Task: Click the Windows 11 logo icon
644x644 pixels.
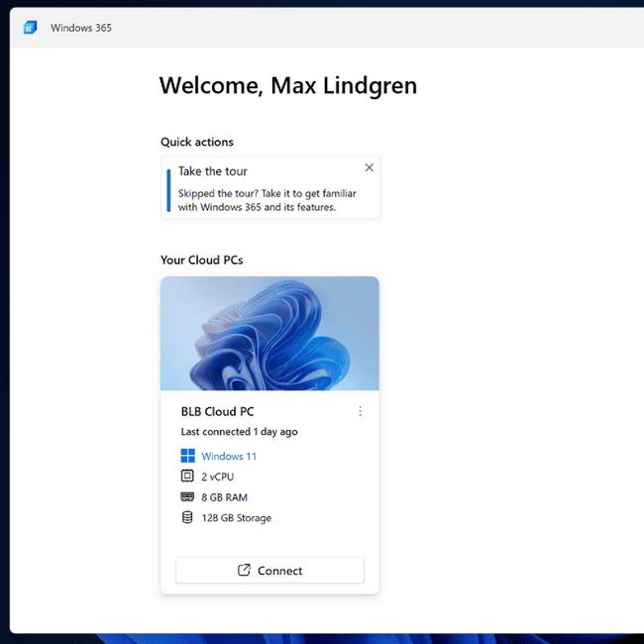Action: (x=187, y=456)
